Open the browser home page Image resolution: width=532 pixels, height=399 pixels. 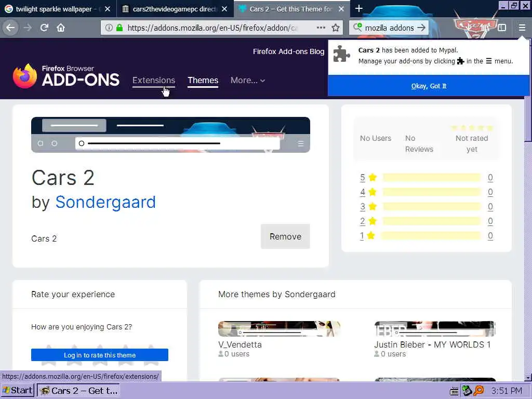pos(61,28)
